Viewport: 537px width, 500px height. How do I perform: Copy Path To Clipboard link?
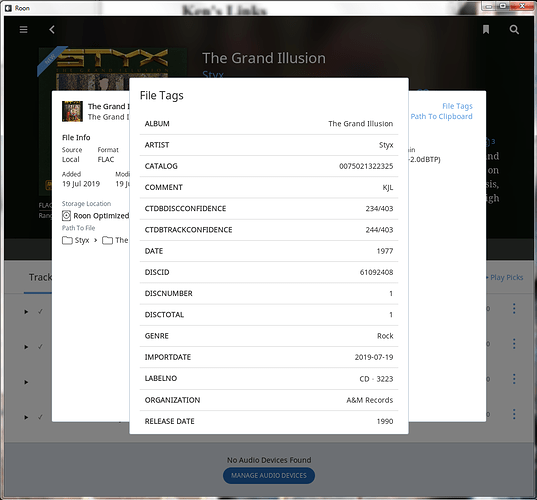pyautogui.click(x=441, y=116)
